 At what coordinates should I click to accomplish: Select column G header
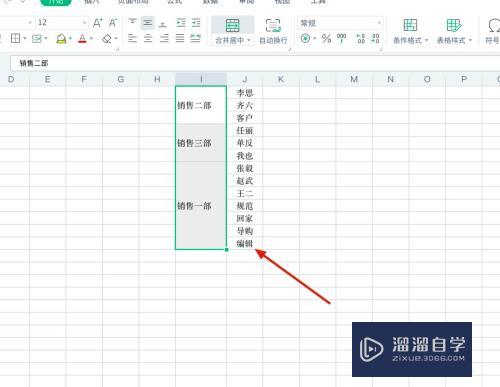[x=121, y=79]
